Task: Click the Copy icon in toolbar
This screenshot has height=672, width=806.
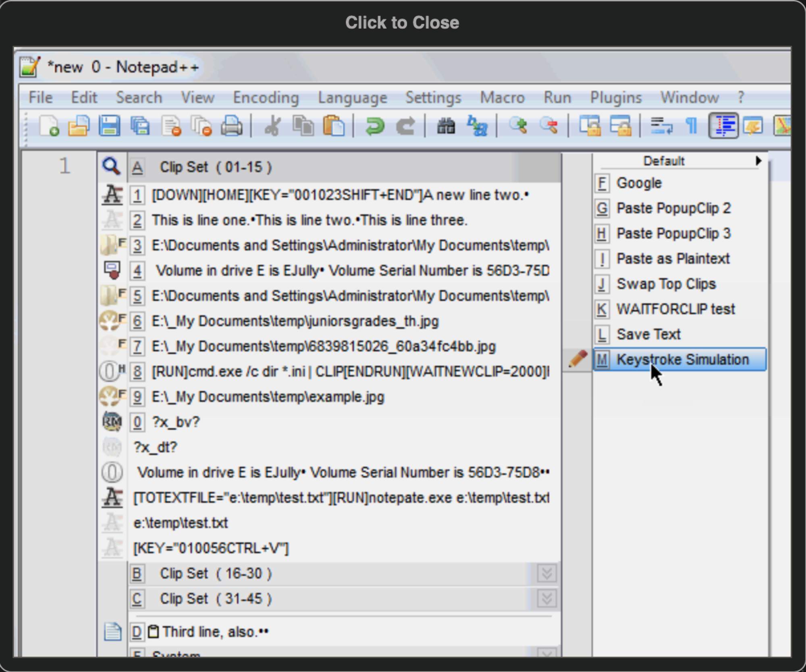Action: 303,125
